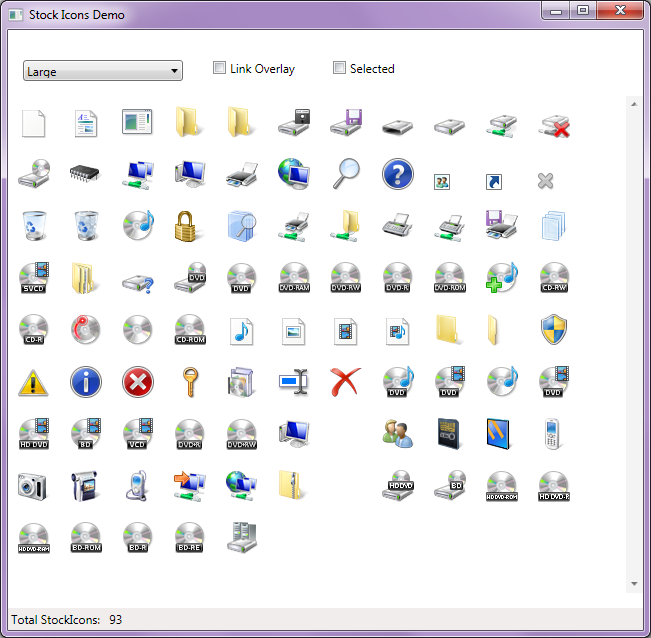This screenshot has width=651, height=638.
Task: Click the scrollbar down arrow
Action: 633,583
